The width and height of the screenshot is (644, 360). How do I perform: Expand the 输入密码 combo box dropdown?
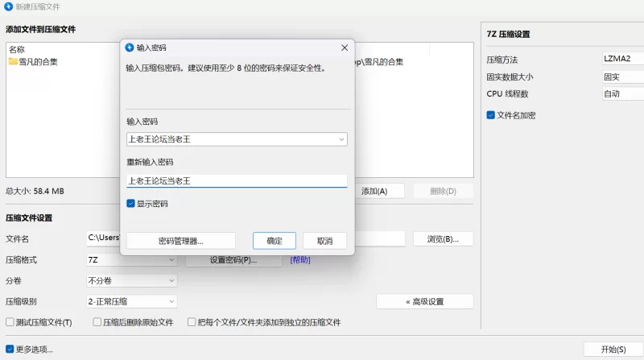[x=341, y=139]
